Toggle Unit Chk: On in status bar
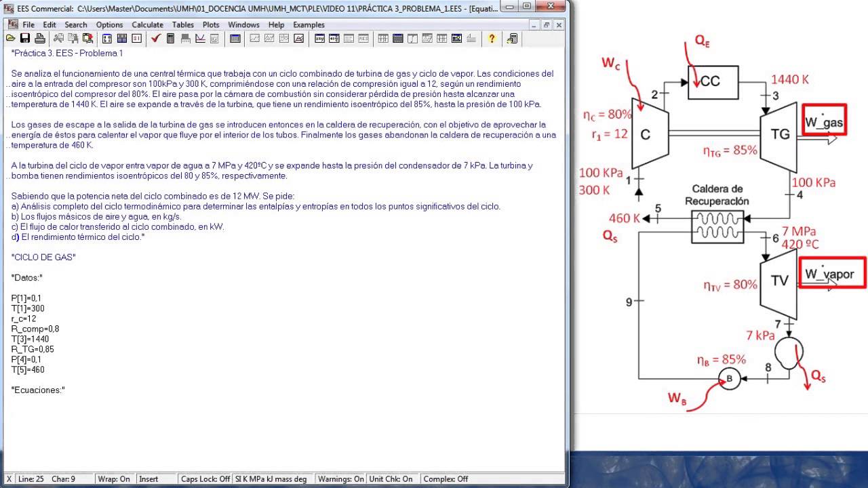Image resolution: width=868 pixels, height=488 pixels. pyautogui.click(x=393, y=479)
